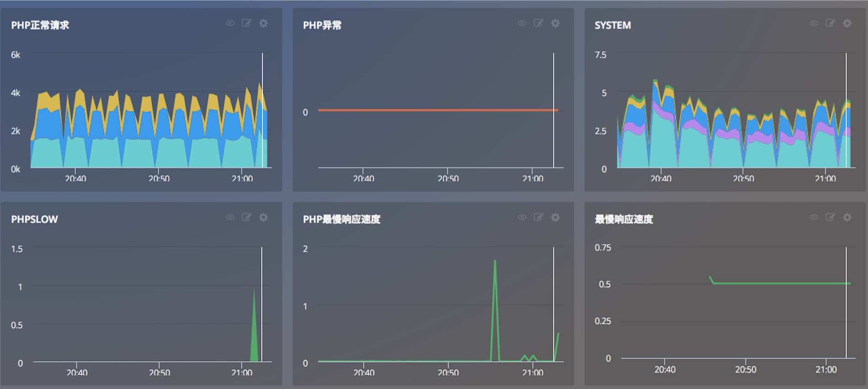Open settings gear of PHPSLOW panel
The height and width of the screenshot is (389, 868).
click(263, 217)
